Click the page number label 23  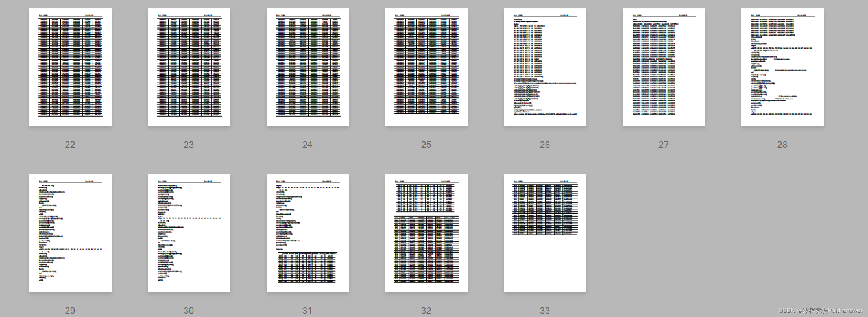(189, 145)
